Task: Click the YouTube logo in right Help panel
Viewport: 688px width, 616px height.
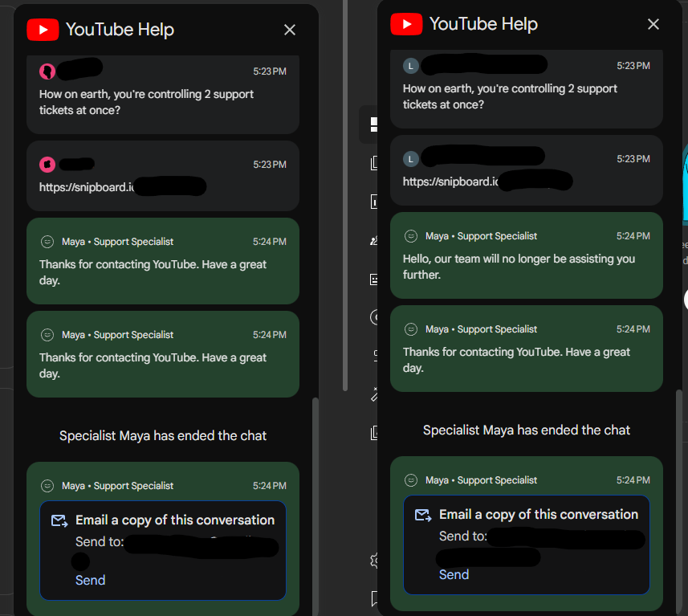Action: tap(406, 24)
